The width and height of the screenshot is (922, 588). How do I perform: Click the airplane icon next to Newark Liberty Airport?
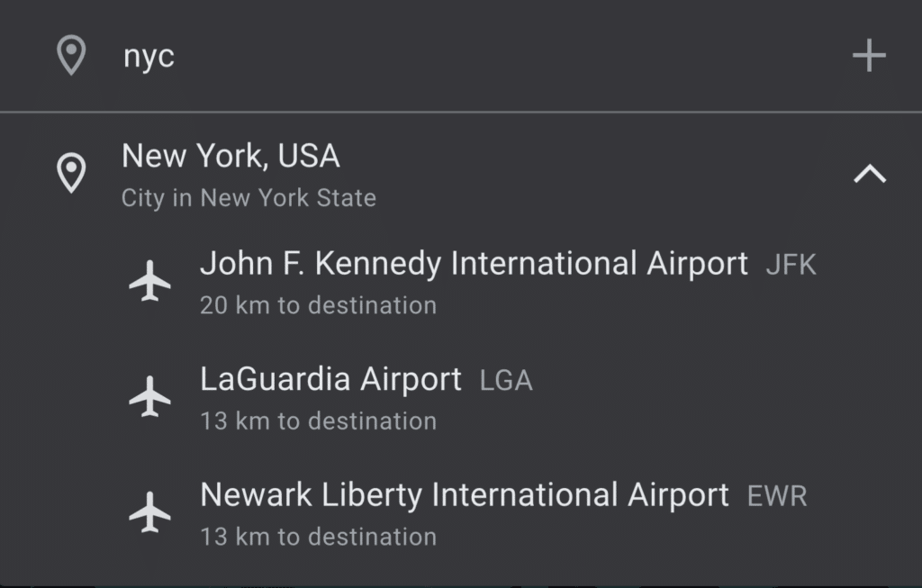[151, 511]
